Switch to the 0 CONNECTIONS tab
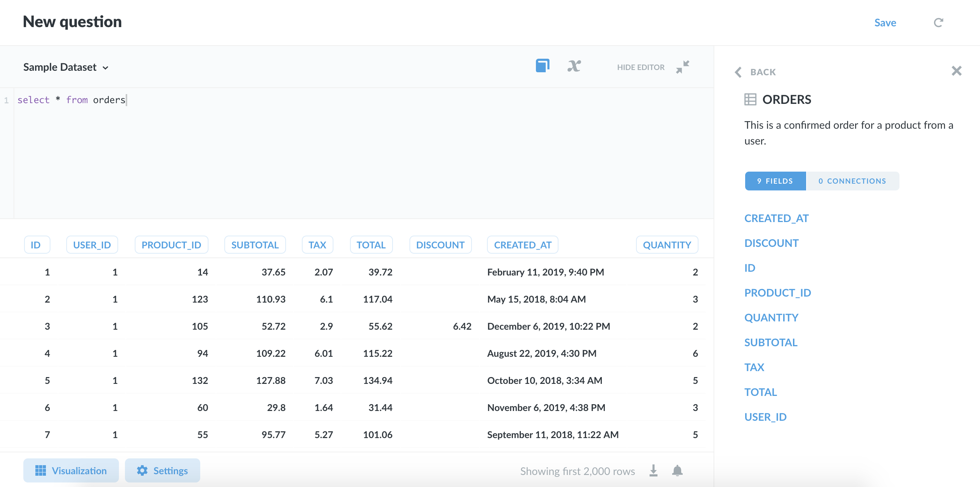The height and width of the screenshot is (487, 980). pos(852,181)
